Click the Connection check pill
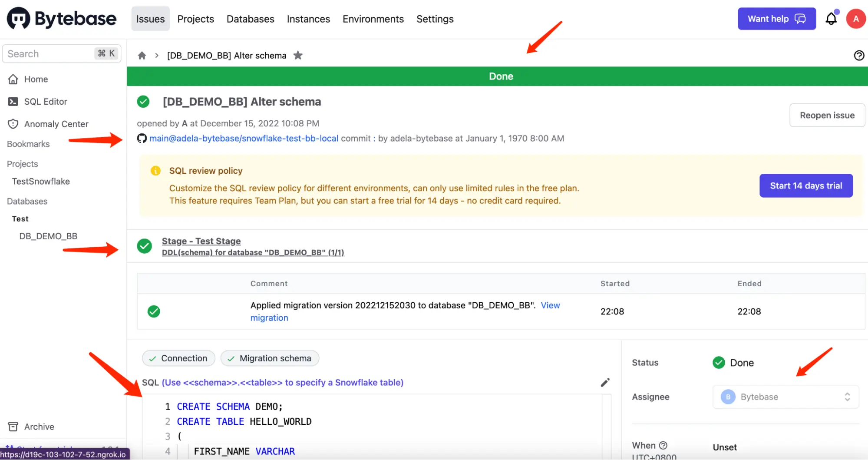Image resolution: width=868 pixels, height=460 pixels. click(178, 358)
